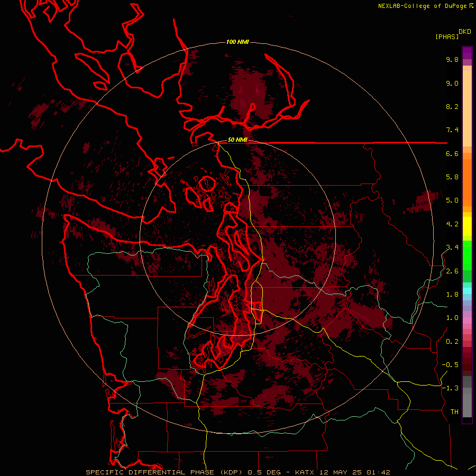
Task: Click the 50 NMI range ring label
Action: click(237, 140)
